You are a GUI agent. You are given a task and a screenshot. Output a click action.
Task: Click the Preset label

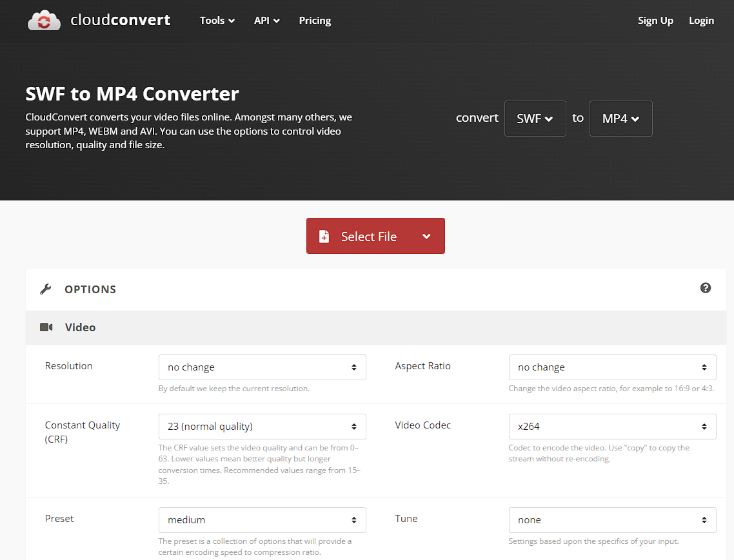coord(59,518)
